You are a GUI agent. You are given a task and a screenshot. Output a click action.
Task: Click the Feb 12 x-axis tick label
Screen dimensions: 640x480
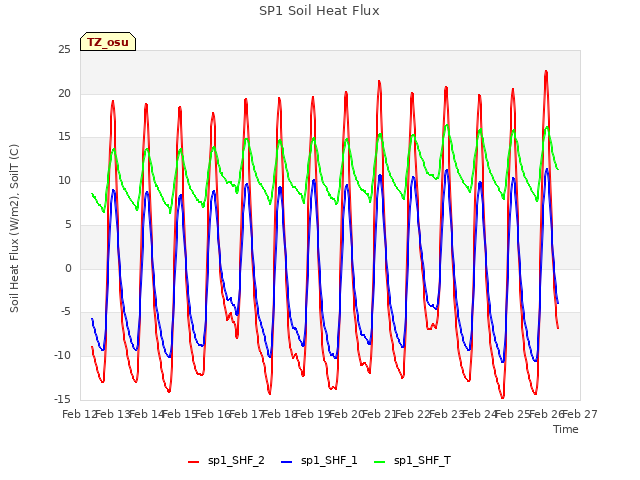pyautogui.click(x=79, y=414)
